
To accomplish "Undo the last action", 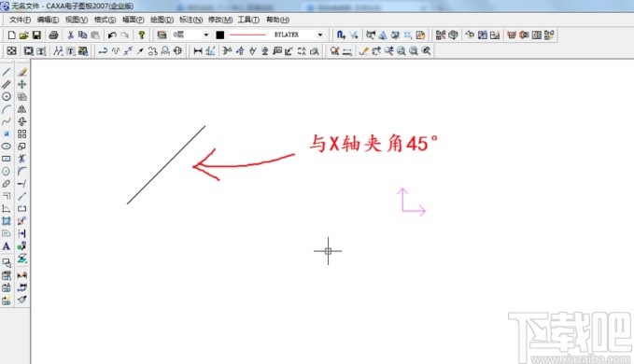I will tap(112, 35).
